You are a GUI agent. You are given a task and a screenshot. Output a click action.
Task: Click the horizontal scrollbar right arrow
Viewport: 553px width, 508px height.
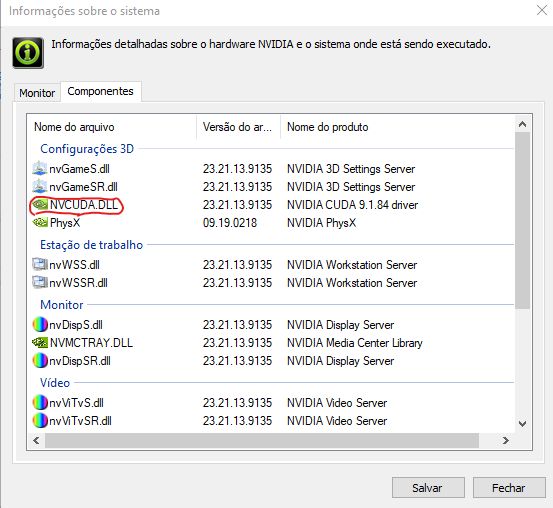tap(506, 440)
